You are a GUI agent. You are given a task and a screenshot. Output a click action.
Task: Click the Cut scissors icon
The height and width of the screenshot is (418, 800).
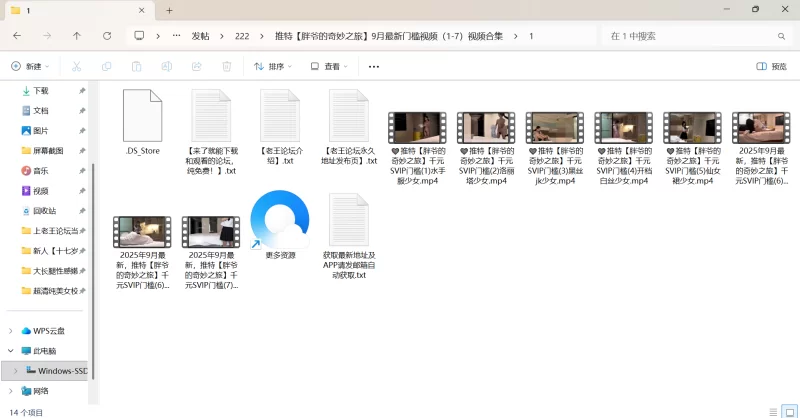click(75, 66)
